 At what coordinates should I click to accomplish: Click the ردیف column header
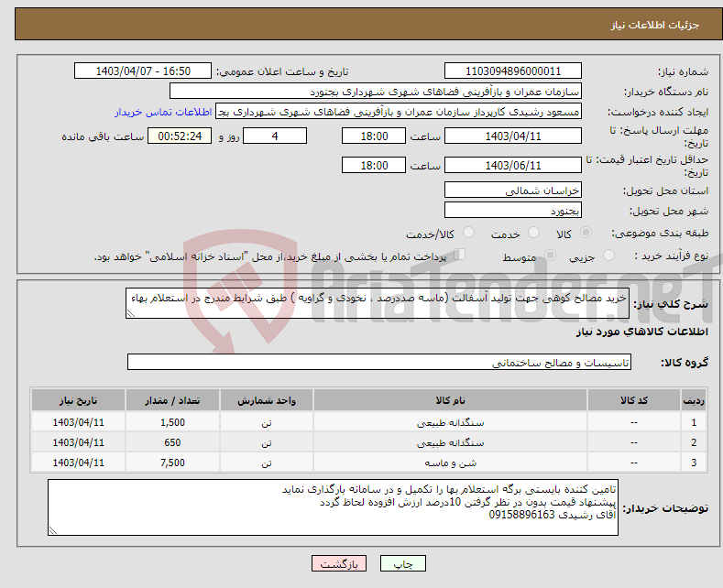[x=694, y=400]
